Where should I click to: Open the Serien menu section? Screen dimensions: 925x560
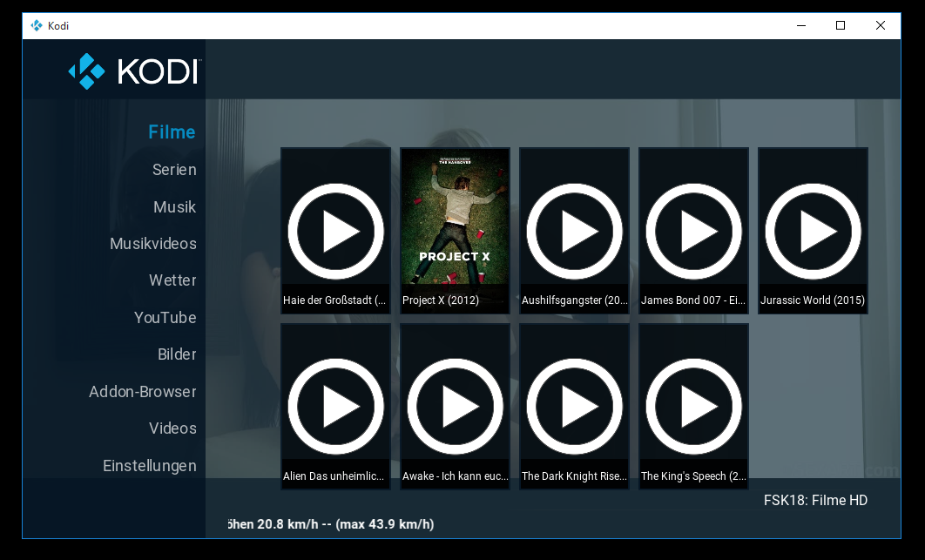click(174, 169)
